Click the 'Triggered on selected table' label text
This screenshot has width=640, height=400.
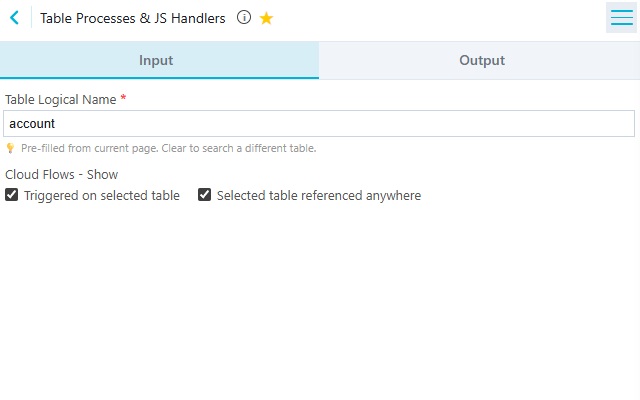pyautogui.click(x=102, y=196)
